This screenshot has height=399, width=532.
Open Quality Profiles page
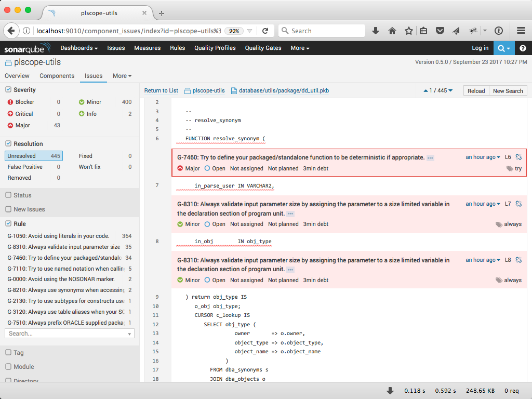(215, 48)
